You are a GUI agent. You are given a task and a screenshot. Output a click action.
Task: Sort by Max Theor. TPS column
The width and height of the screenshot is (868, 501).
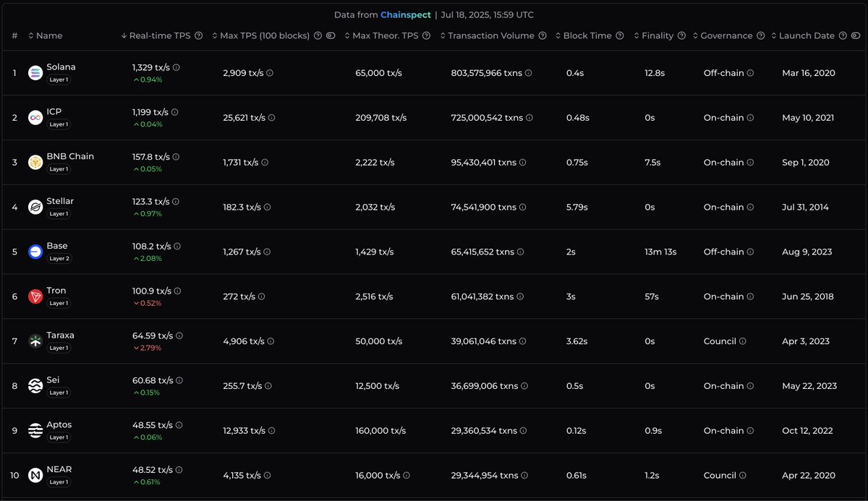pos(383,35)
